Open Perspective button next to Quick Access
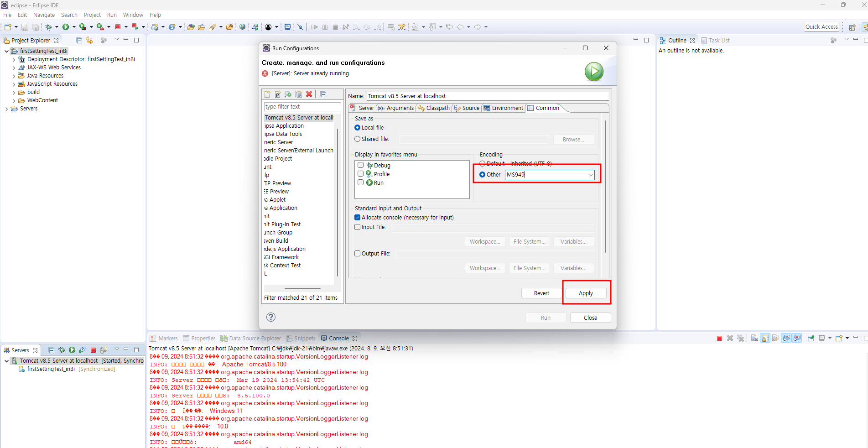 click(x=852, y=27)
